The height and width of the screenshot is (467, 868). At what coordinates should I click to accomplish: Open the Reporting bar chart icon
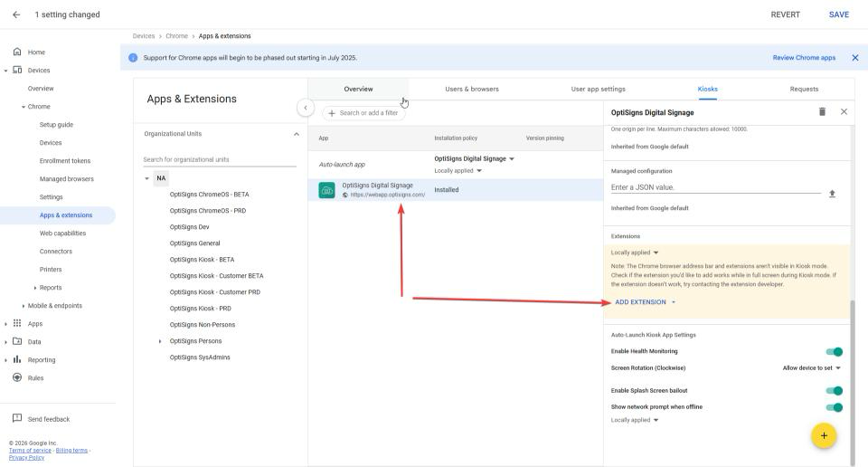17,359
